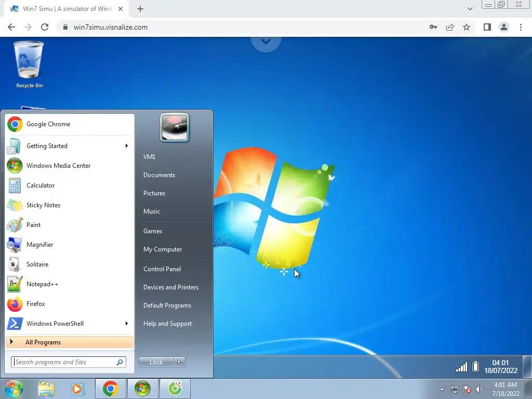532x399 pixels.
Task: Open Devices and Printers
Action: [170, 287]
